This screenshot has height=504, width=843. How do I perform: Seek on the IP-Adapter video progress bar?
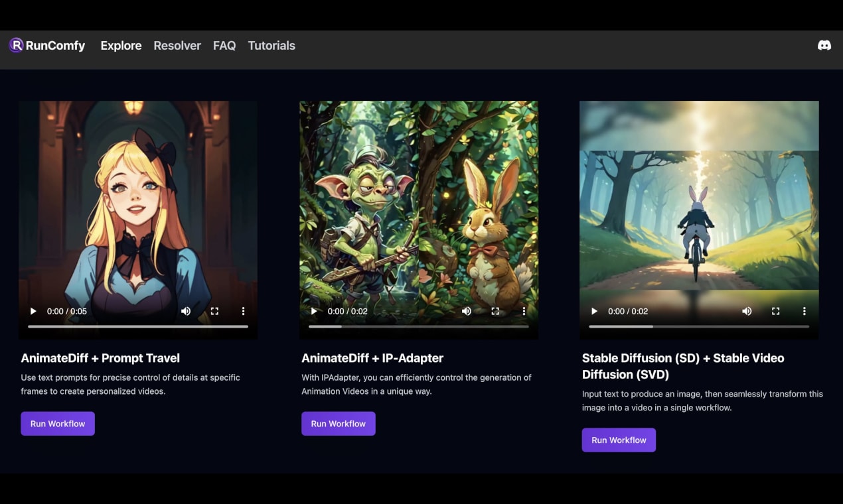point(419,326)
